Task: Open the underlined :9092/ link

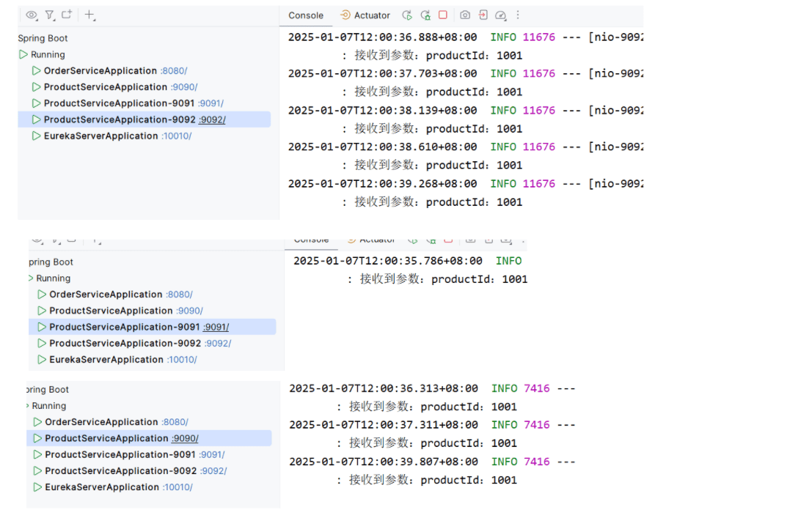Action: pos(212,120)
